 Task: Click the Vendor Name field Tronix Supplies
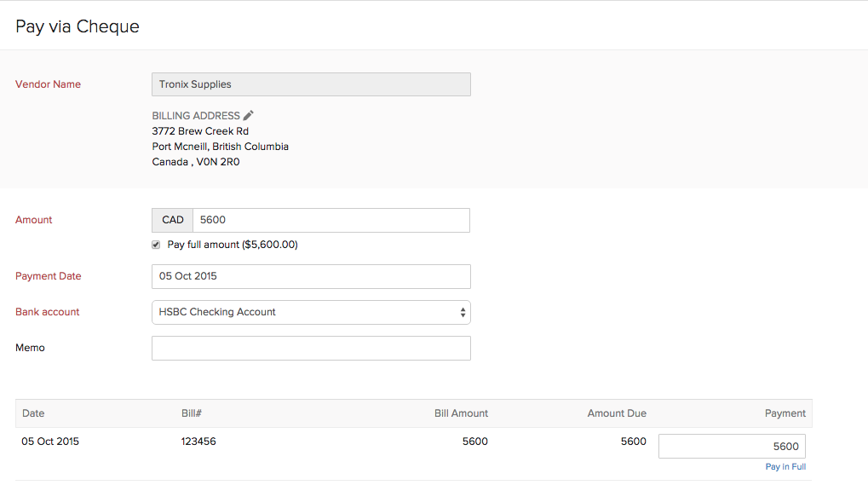[x=310, y=84]
